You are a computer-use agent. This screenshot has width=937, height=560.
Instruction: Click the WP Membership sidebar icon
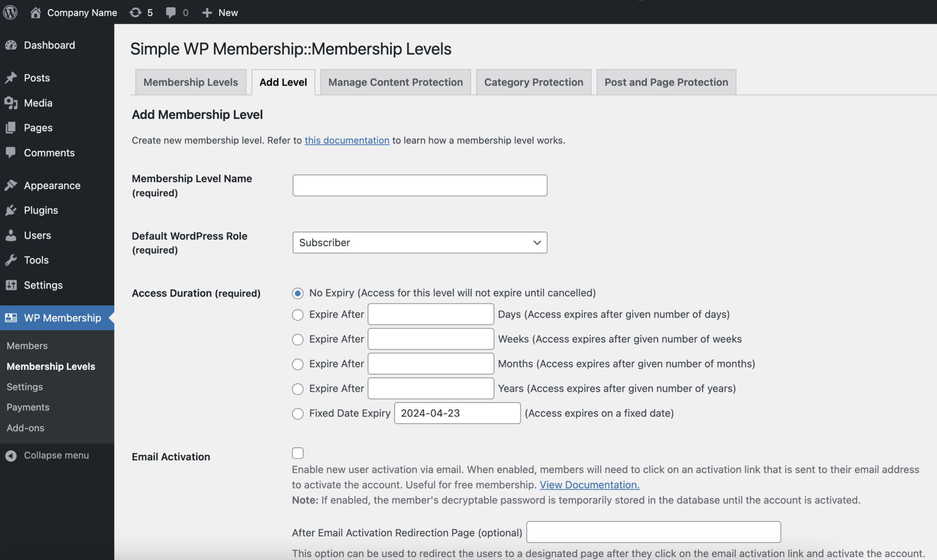pos(11,318)
